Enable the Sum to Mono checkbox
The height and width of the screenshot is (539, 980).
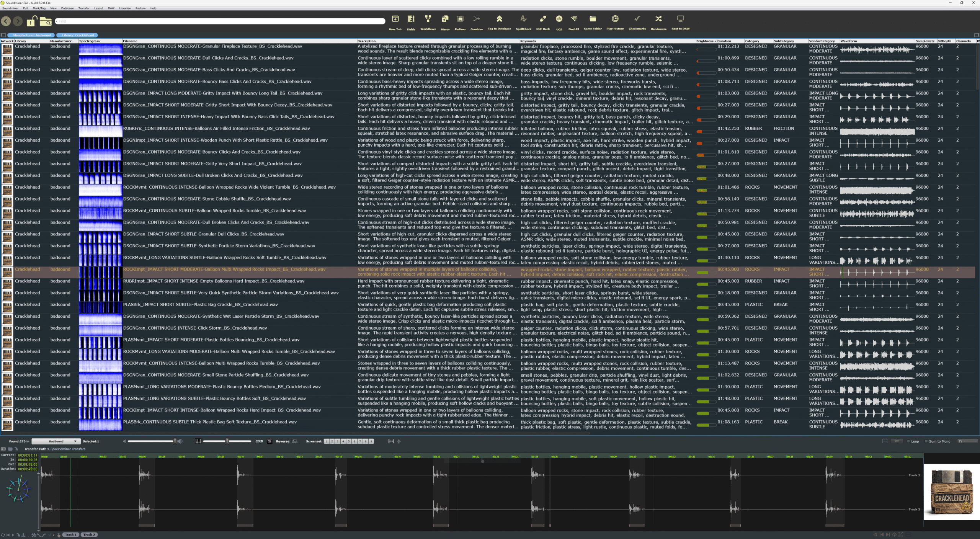(926, 441)
